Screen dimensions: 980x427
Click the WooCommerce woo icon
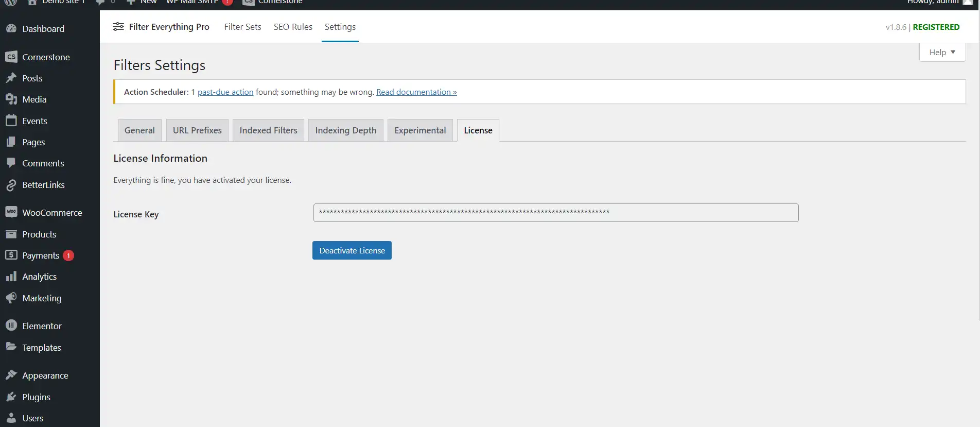click(11, 212)
